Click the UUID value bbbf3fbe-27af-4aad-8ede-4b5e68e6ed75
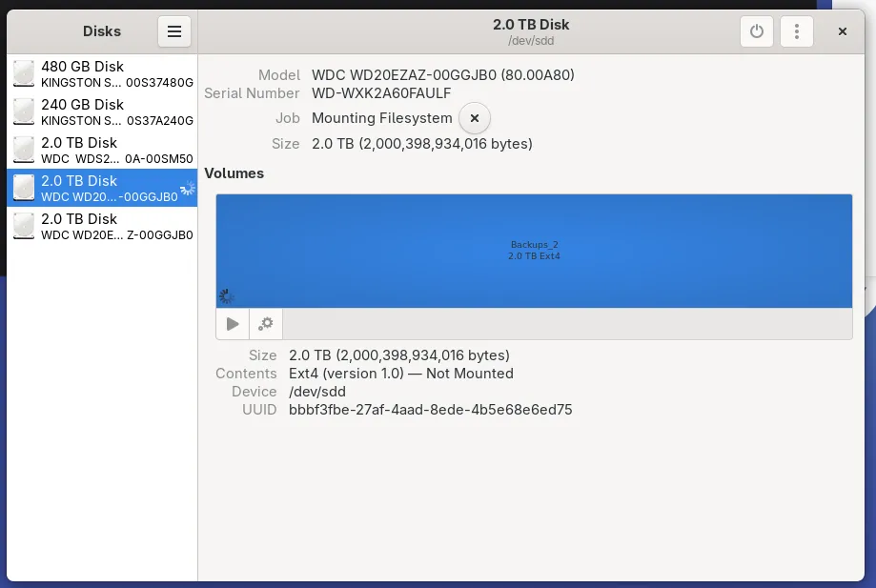The image size is (876, 588). pyautogui.click(x=430, y=410)
